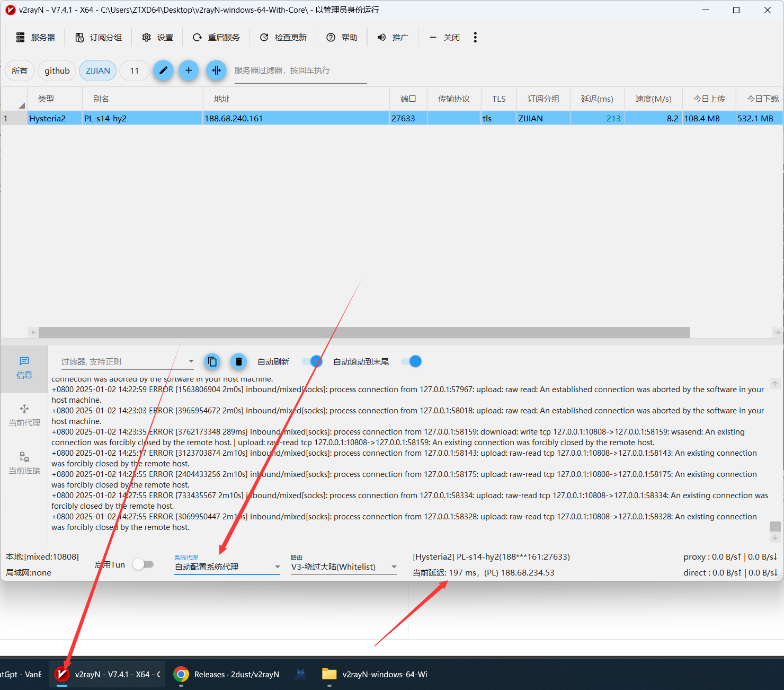This screenshot has height=690, width=784.
Task: Sort by the 延迟(ms) (Latency) column header
Action: (597, 99)
